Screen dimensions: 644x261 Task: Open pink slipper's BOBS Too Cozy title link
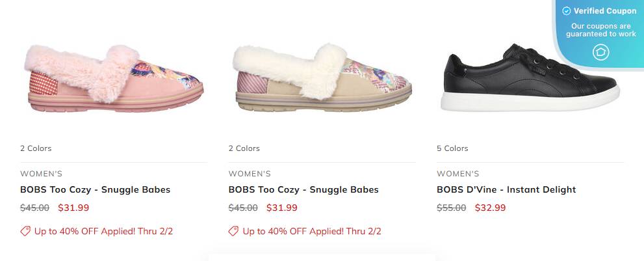point(95,190)
